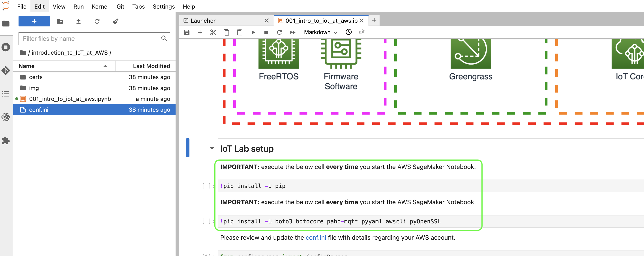Open the Settings menu

tap(164, 6)
